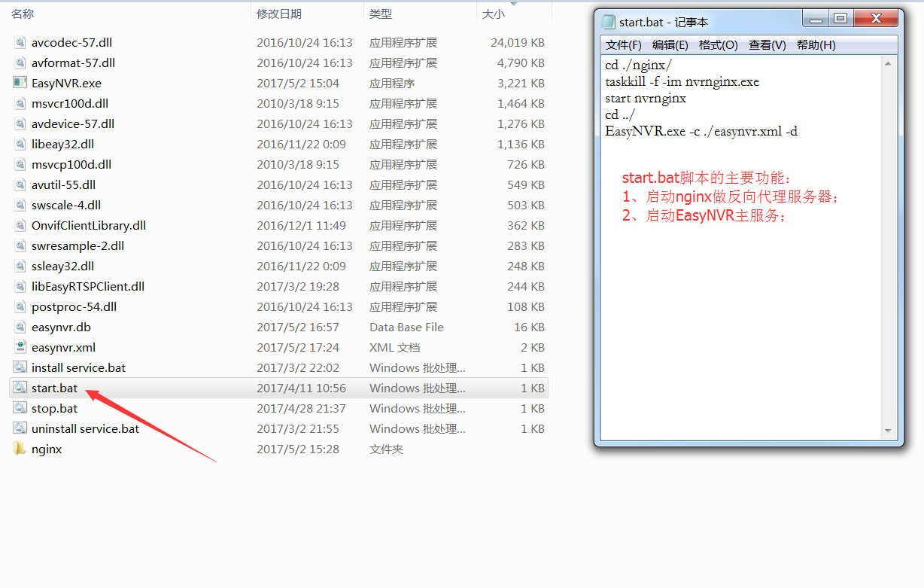
Task: Sort files by the 类型 column header
Action: [381, 14]
